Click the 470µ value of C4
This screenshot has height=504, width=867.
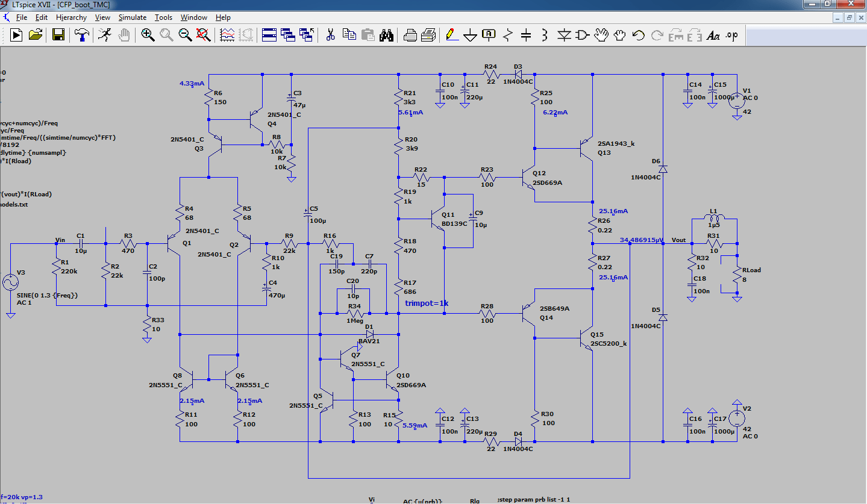pyautogui.click(x=277, y=295)
